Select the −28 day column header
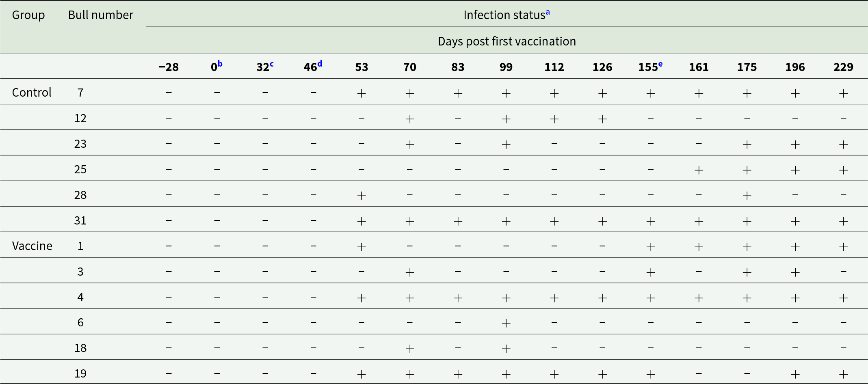868x384 pixels. 169,67
